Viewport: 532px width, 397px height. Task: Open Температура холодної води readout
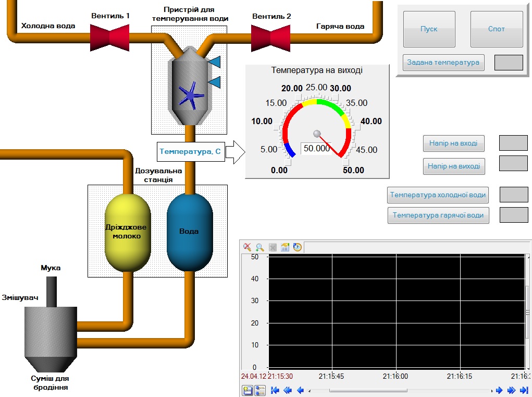point(438,195)
